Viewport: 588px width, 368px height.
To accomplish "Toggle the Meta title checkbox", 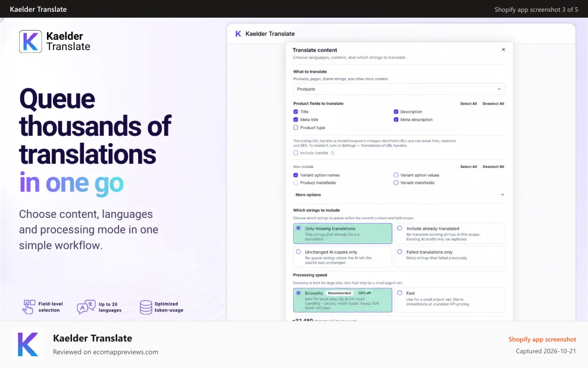I will coord(295,120).
